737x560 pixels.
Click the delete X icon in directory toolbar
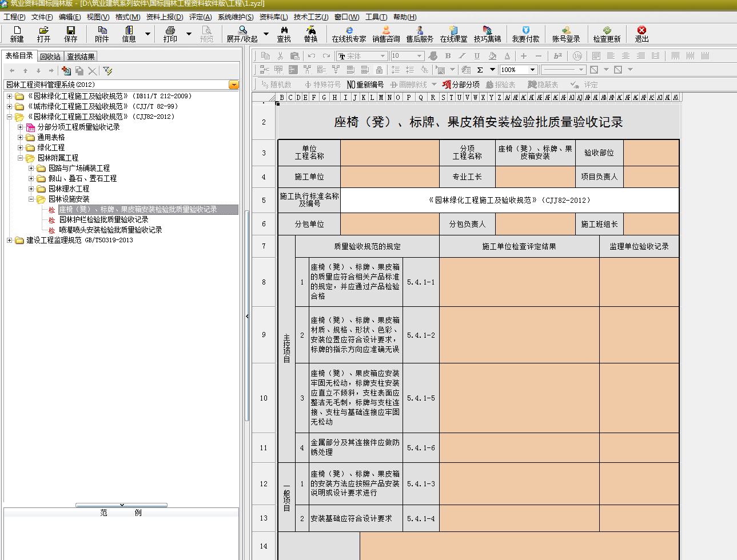[x=92, y=71]
